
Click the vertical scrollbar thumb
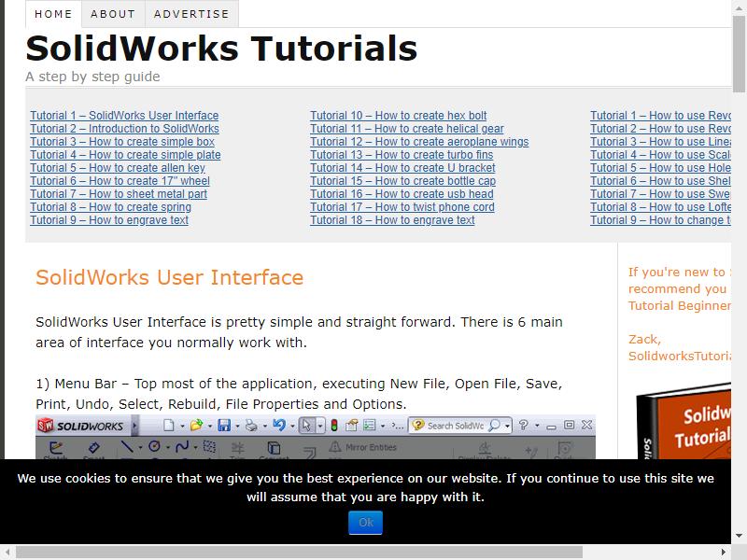(739, 54)
